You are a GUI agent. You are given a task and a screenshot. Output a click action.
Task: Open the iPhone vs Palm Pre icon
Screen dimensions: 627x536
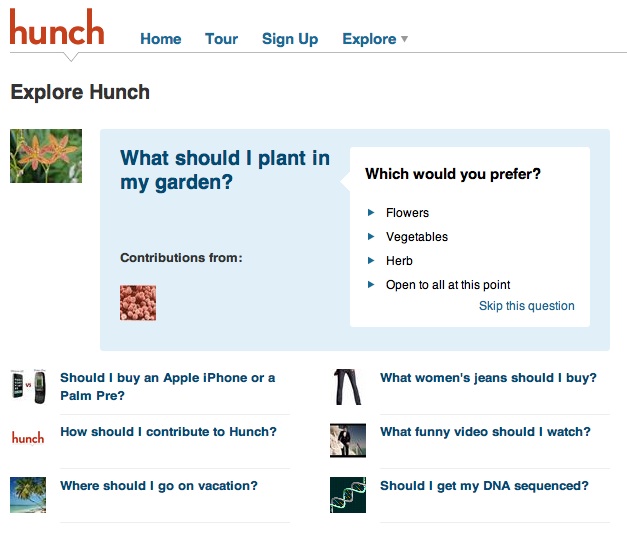click(x=28, y=386)
